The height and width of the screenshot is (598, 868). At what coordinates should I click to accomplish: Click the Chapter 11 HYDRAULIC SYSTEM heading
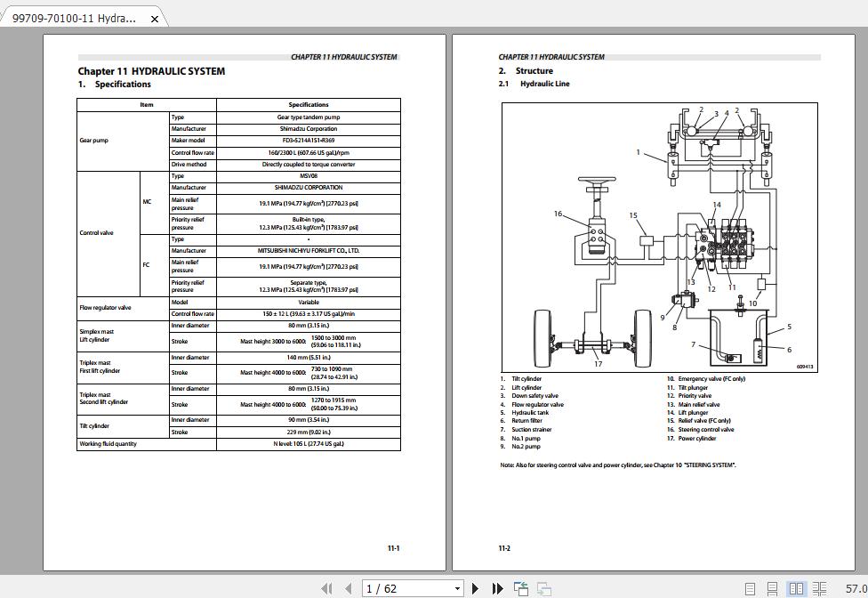click(x=151, y=71)
